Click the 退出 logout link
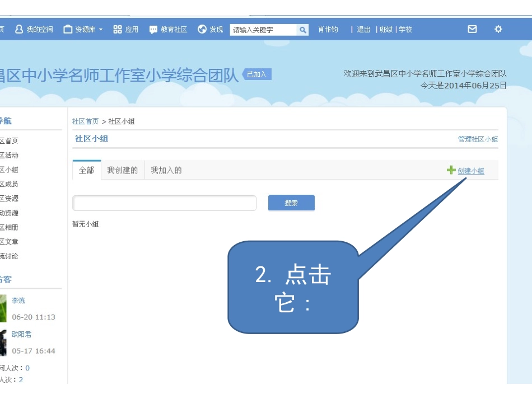532x399 pixels. point(363,30)
